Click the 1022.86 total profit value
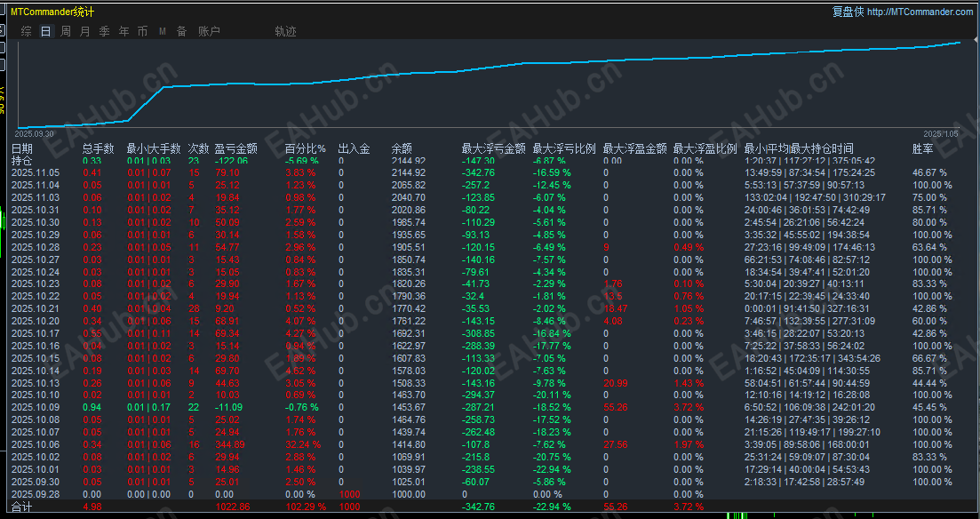 tap(233, 507)
